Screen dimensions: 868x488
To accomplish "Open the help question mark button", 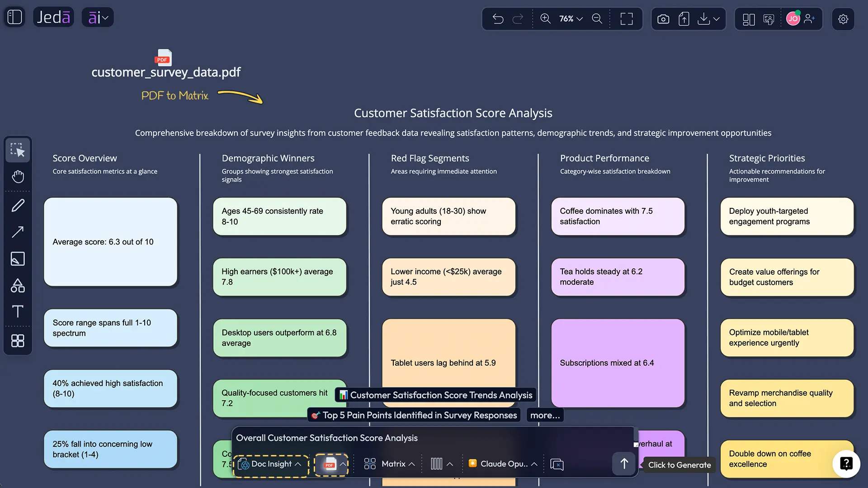I will [x=846, y=464].
